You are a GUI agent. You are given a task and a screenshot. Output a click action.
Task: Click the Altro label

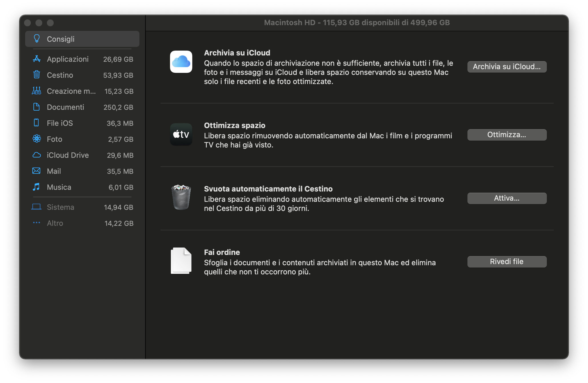click(x=55, y=223)
